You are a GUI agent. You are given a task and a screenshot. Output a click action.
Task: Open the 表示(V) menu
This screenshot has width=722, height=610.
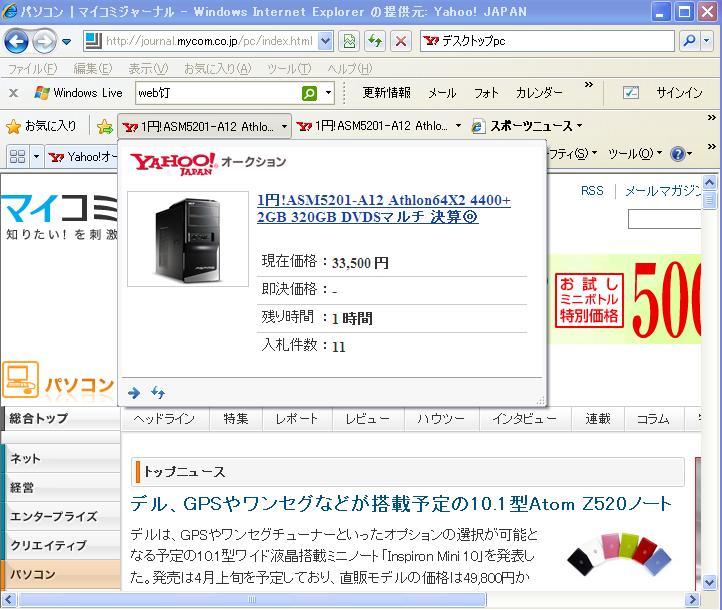(148, 69)
